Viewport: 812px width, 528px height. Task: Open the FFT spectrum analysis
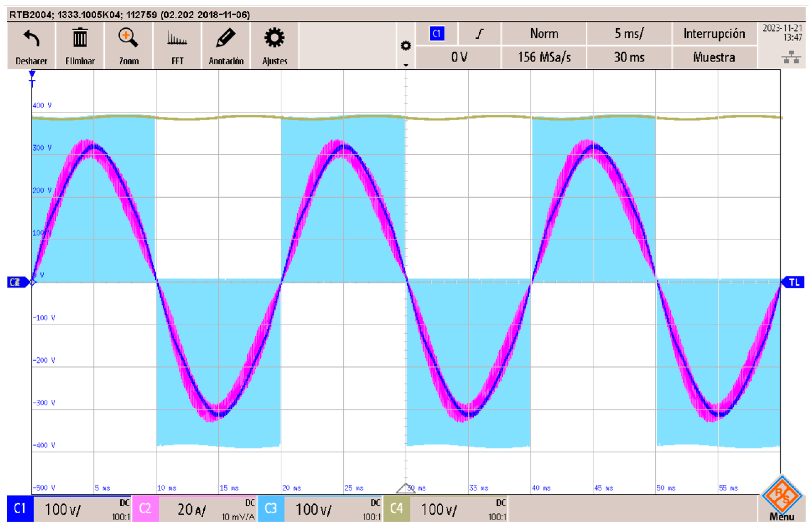click(x=177, y=38)
